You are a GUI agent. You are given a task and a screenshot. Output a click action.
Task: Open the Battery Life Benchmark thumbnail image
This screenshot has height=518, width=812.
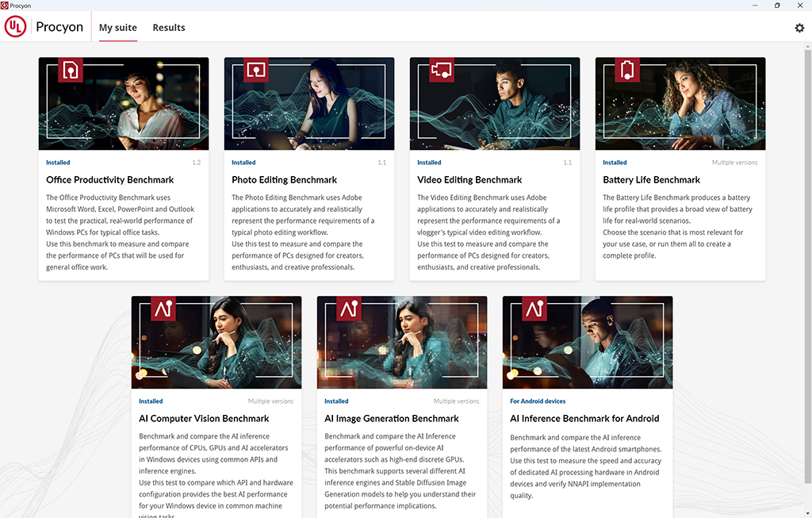point(680,104)
